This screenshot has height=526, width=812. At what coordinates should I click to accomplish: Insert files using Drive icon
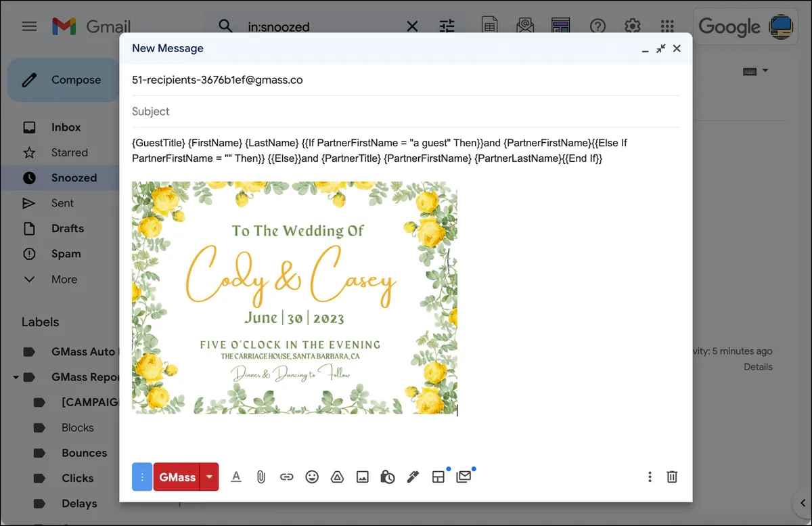(x=337, y=477)
